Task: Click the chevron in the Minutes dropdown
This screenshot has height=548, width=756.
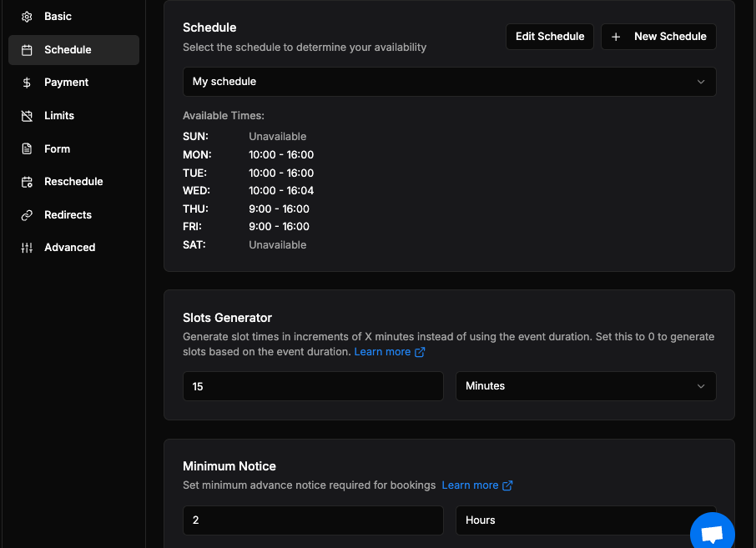Action: [x=701, y=386]
